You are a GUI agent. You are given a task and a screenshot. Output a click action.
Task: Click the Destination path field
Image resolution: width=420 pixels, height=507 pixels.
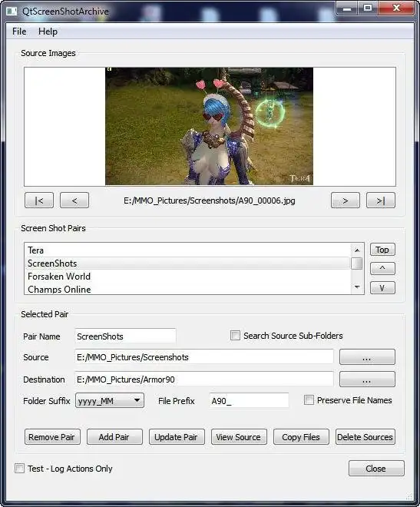point(204,379)
